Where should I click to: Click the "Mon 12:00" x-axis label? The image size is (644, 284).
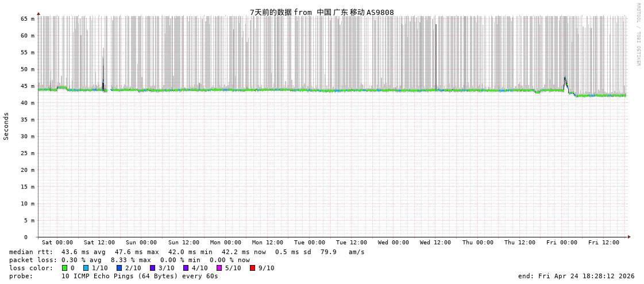267,243
